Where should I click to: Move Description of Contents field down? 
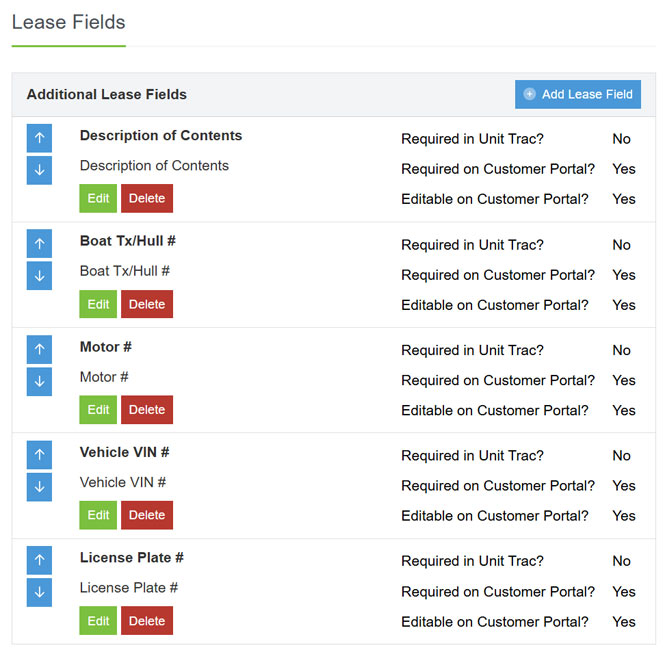tap(39, 170)
